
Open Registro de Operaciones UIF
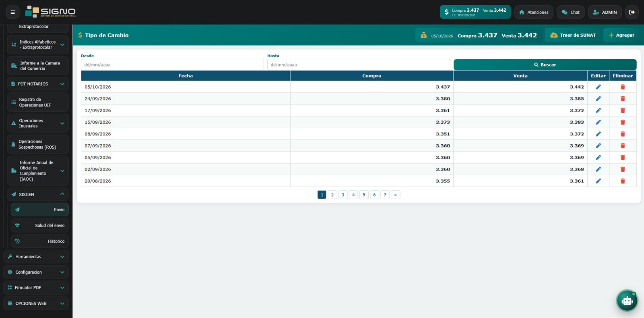tap(38, 102)
